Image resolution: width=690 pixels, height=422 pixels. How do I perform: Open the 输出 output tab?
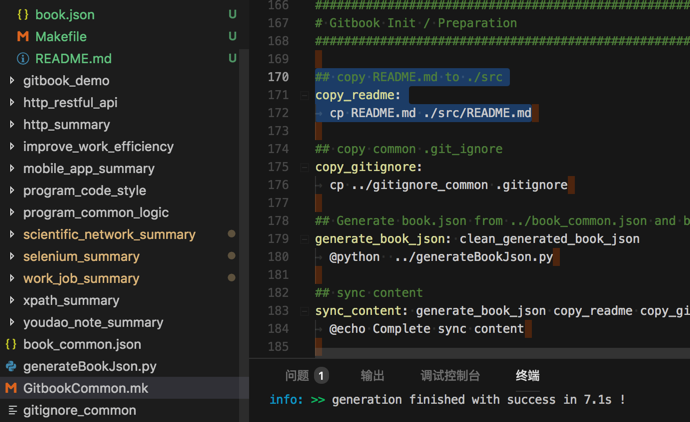(372, 376)
